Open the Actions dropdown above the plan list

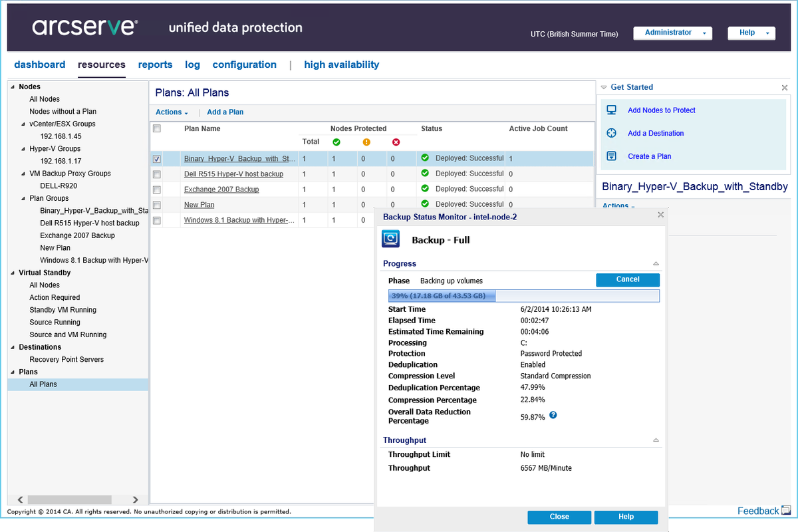tap(171, 112)
